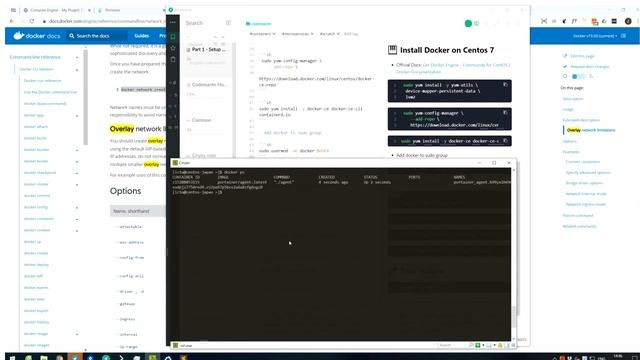The width and height of the screenshot is (640, 360).
Task: Copy the docker-ce install code block
Action: point(505,141)
